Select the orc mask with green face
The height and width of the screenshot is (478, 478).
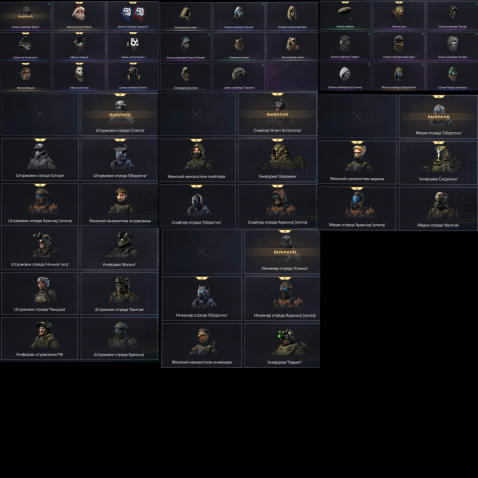click(399, 15)
